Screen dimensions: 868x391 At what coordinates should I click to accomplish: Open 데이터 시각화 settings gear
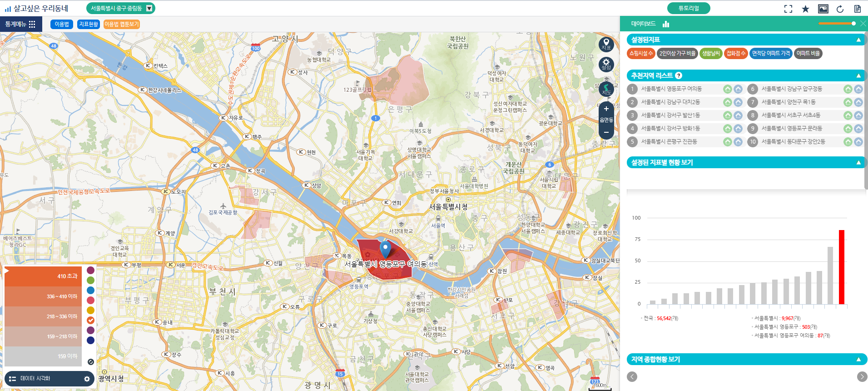[87, 379]
